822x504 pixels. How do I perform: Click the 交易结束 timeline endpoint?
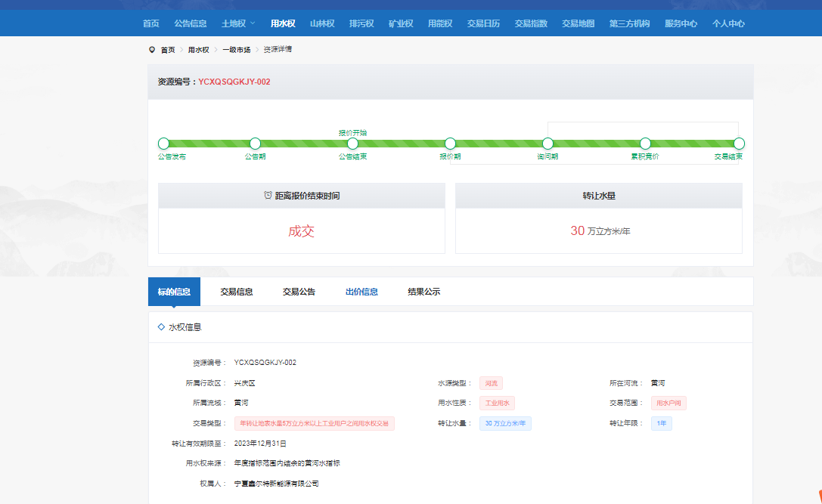pyautogui.click(x=739, y=144)
